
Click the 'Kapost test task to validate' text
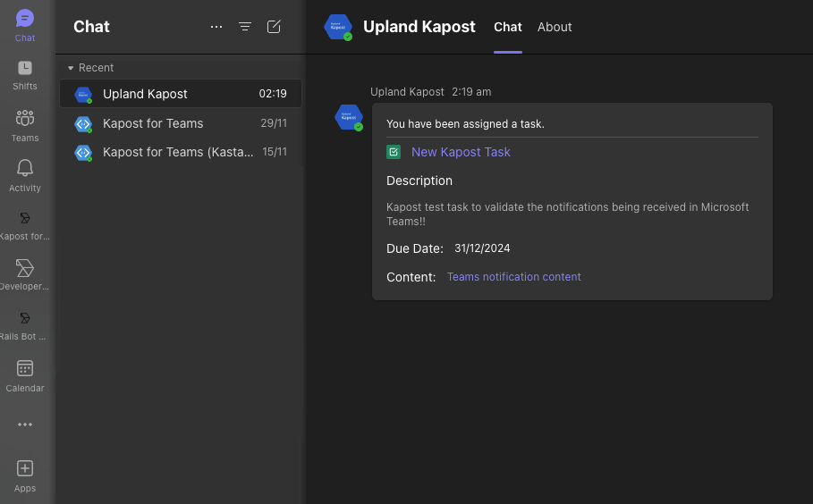point(455,207)
